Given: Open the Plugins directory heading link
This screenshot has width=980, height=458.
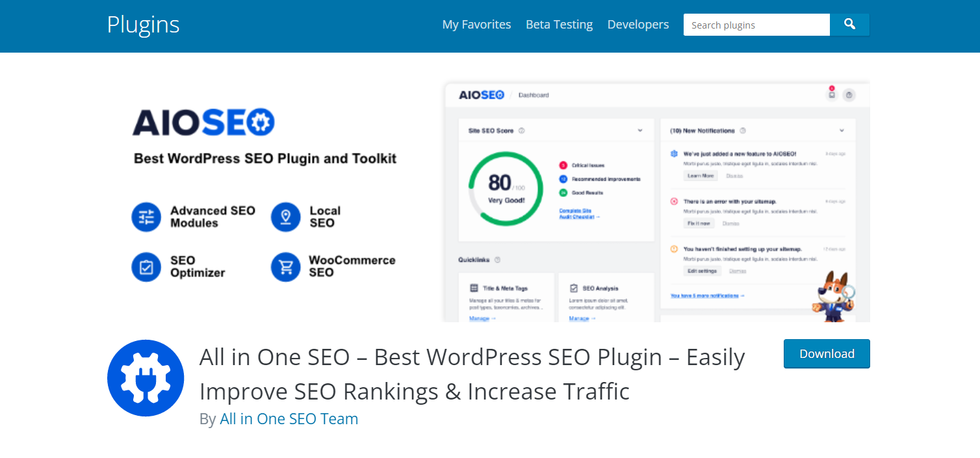Looking at the screenshot, I should pyautogui.click(x=143, y=25).
